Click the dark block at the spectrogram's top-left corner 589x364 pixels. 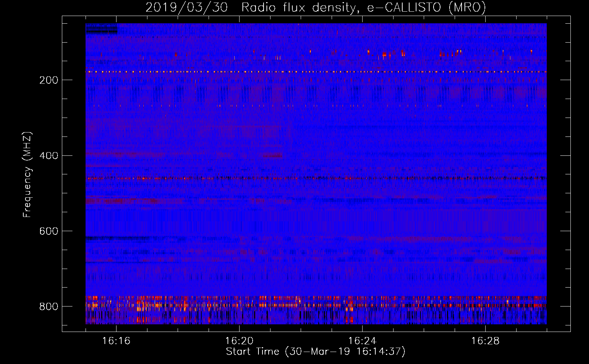pyautogui.click(x=102, y=29)
